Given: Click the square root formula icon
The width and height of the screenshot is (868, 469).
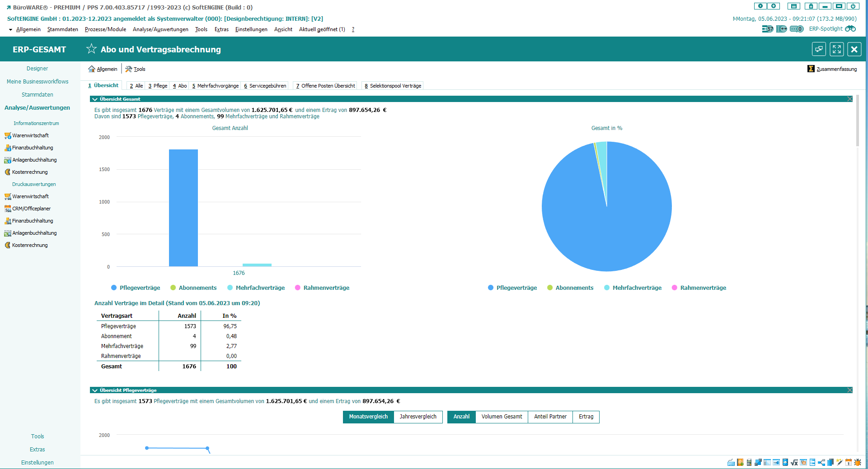Looking at the screenshot, I should click(x=794, y=462).
